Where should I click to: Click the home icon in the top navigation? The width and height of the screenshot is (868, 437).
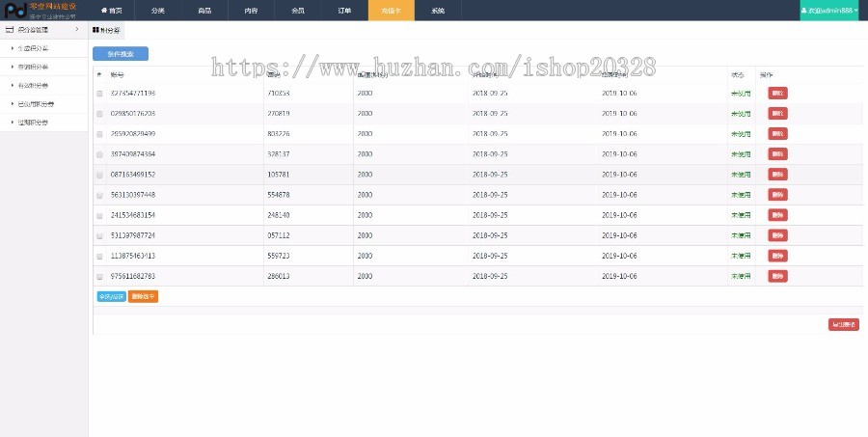104,11
